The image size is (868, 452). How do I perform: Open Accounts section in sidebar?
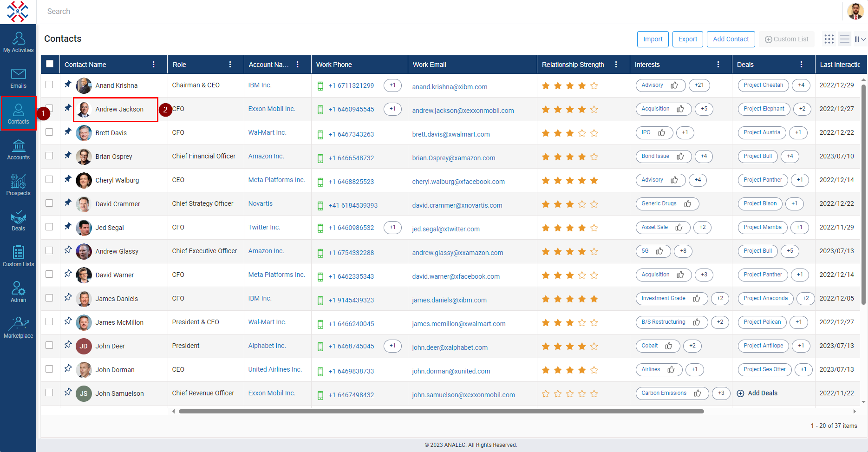coord(18,150)
